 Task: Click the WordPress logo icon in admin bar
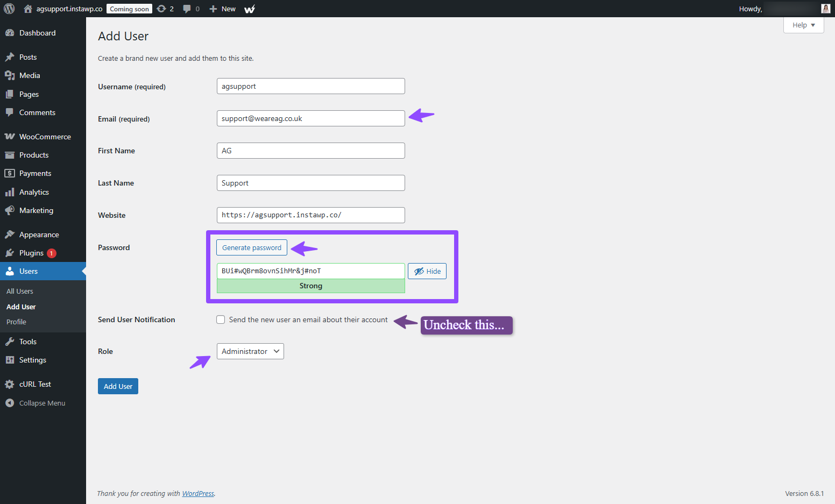pos(9,9)
